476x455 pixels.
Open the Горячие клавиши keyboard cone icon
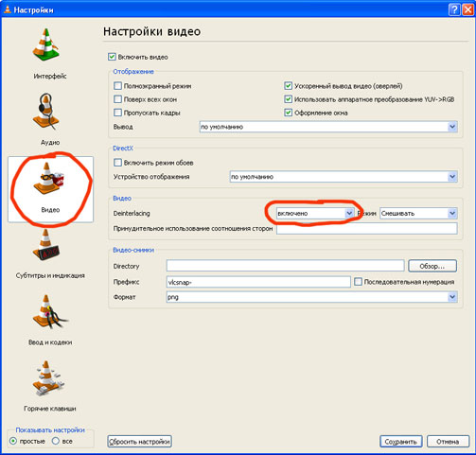coord(48,378)
